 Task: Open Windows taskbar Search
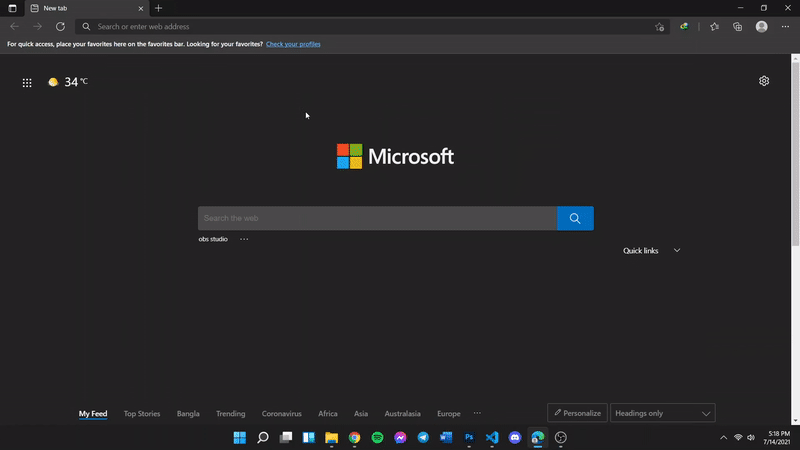pos(263,437)
